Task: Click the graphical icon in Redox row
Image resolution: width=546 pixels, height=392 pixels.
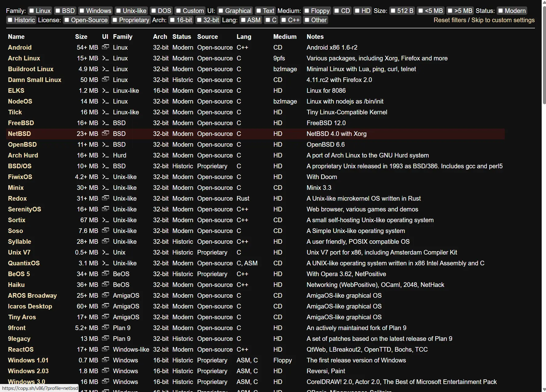Action: tap(105, 198)
